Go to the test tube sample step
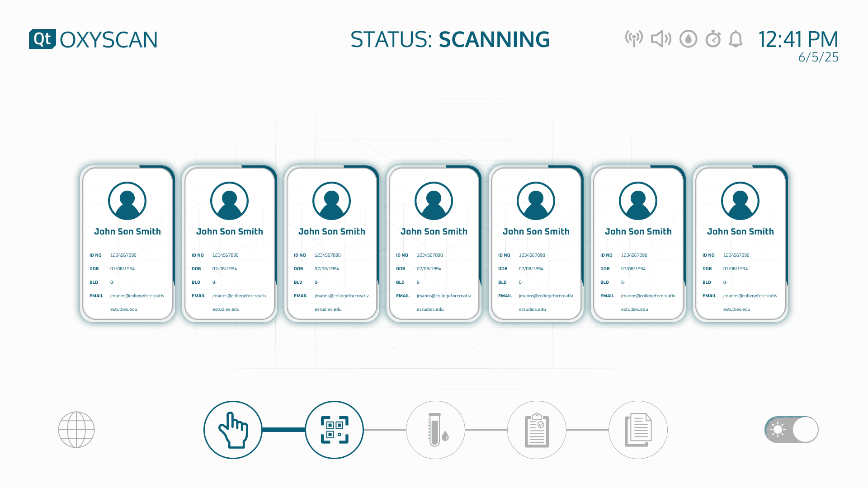 (436, 430)
